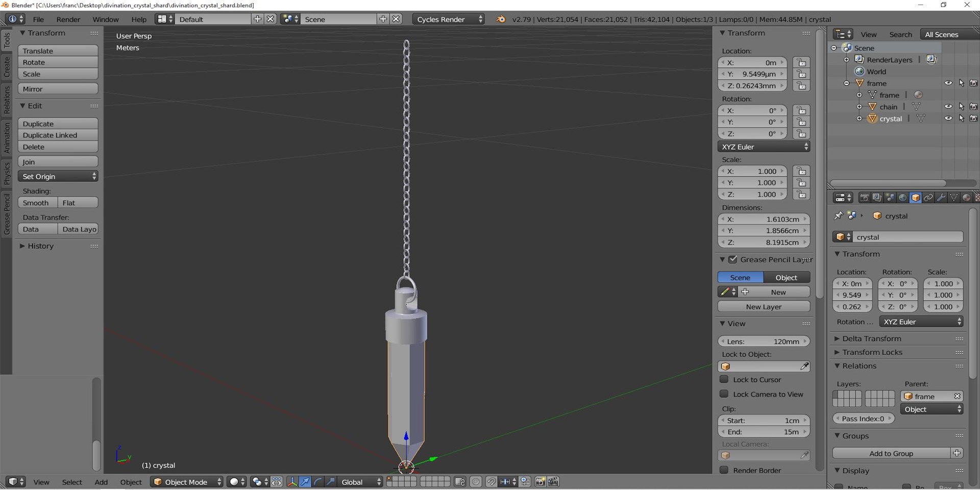Open the Set Origin dropdown
Viewport: 980px width, 490px height.
(x=58, y=176)
